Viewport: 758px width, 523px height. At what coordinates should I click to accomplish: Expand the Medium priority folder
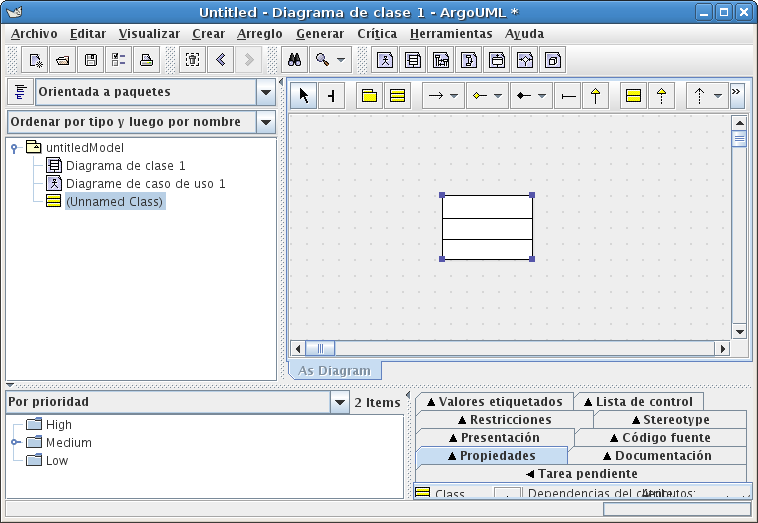coord(15,442)
